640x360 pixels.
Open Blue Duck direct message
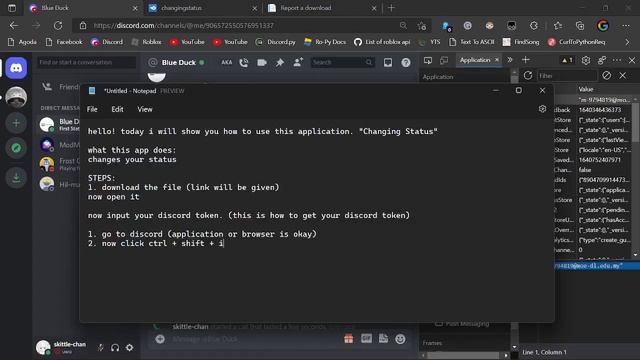(59, 124)
